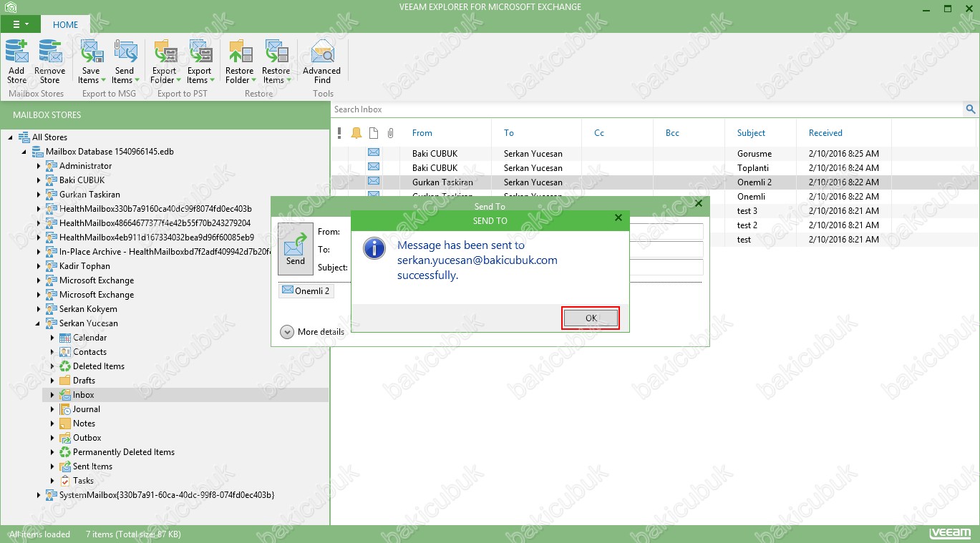Screen dimensions: 980x543
Task: Click the attachment paperclip column header
Action: pyautogui.click(x=391, y=133)
